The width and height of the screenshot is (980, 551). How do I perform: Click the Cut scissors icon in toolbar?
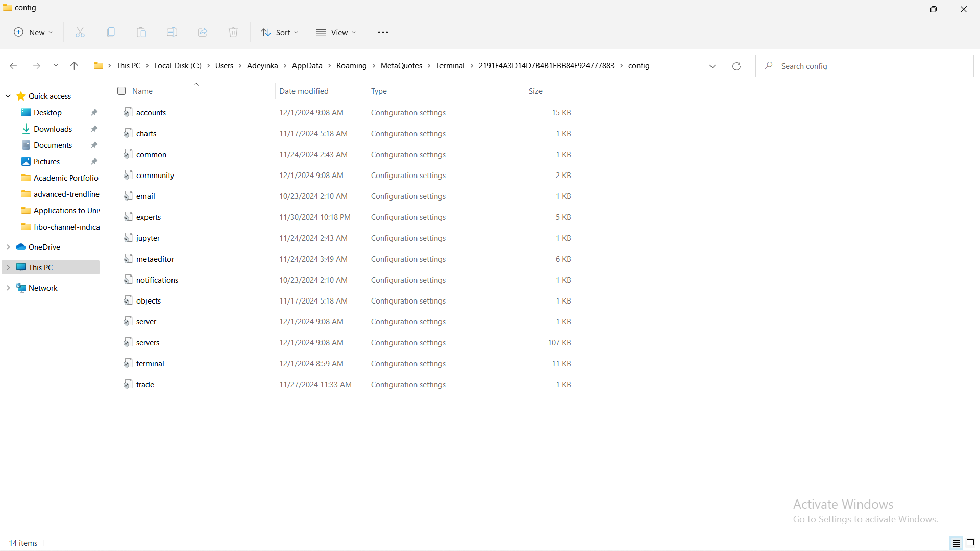(80, 32)
